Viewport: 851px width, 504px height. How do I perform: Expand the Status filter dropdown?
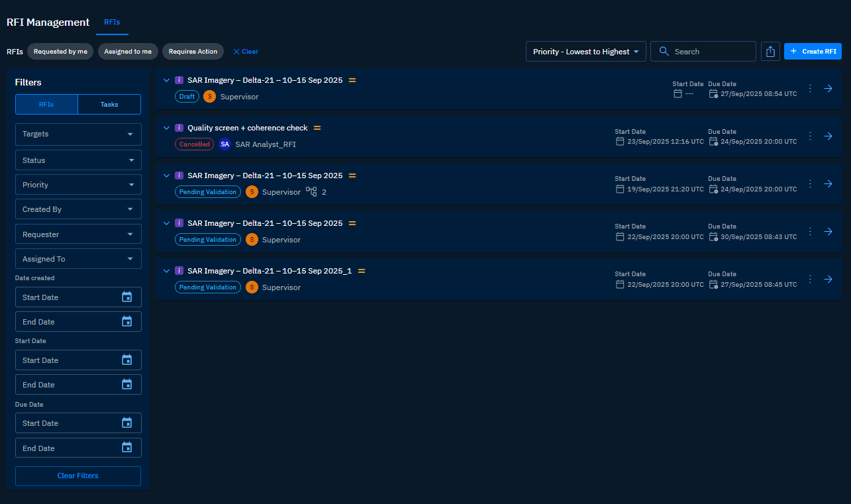point(78,160)
